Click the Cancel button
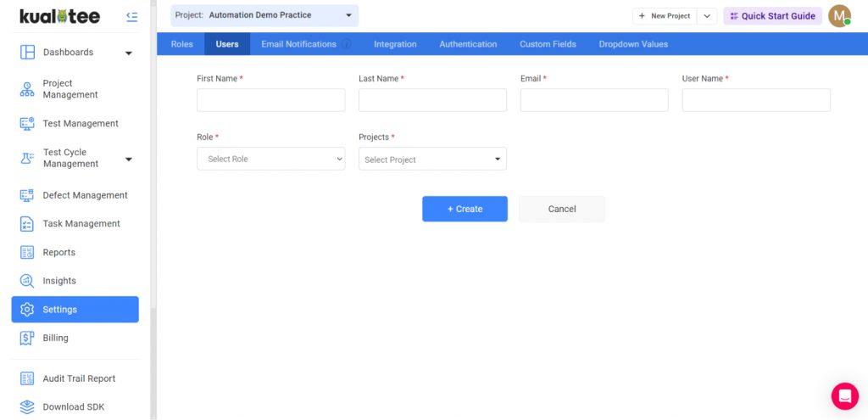 [562, 209]
